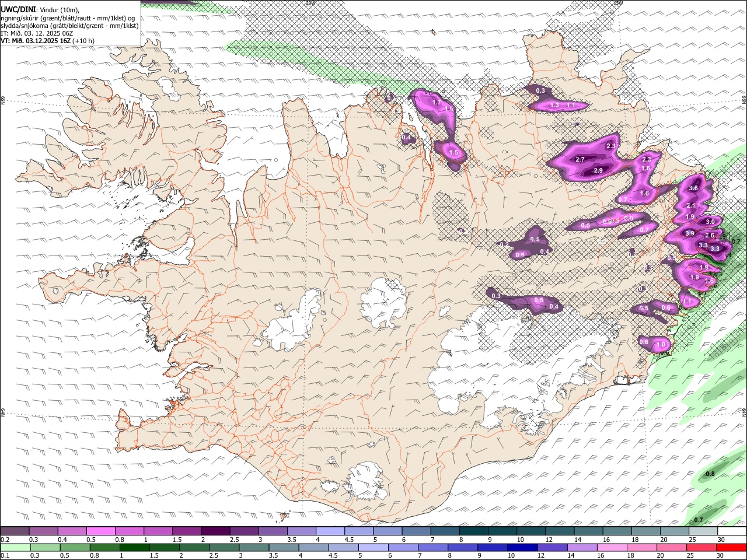Click the '3.5' label in the bottom legend row
The width and height of the screenshot is (747, 560).
[273, 555]
